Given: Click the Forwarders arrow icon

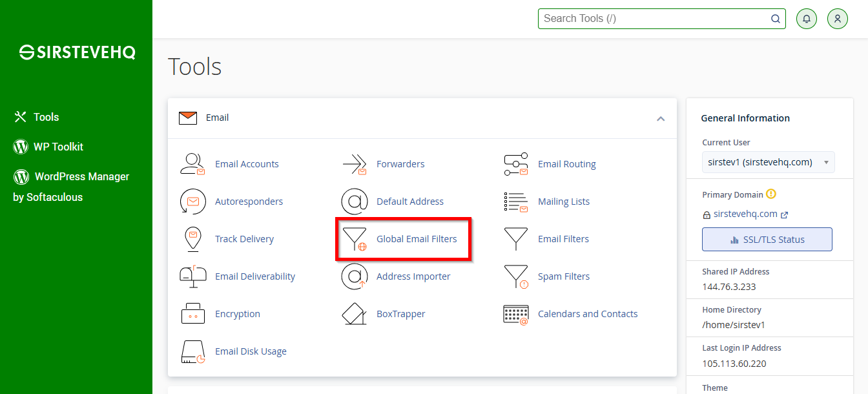Looking at the screenshot, I should (354, 164).
